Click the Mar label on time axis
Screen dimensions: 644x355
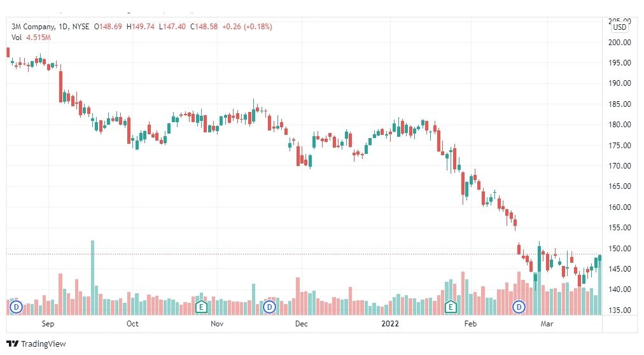(x=547, y=324)
